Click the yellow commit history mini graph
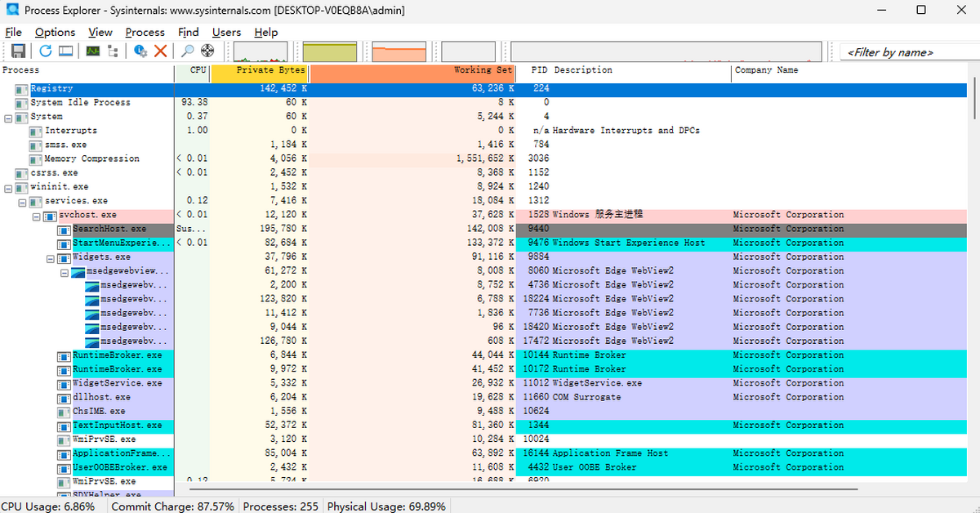This screenshot has width=980, height=513. tap(330, 52)
